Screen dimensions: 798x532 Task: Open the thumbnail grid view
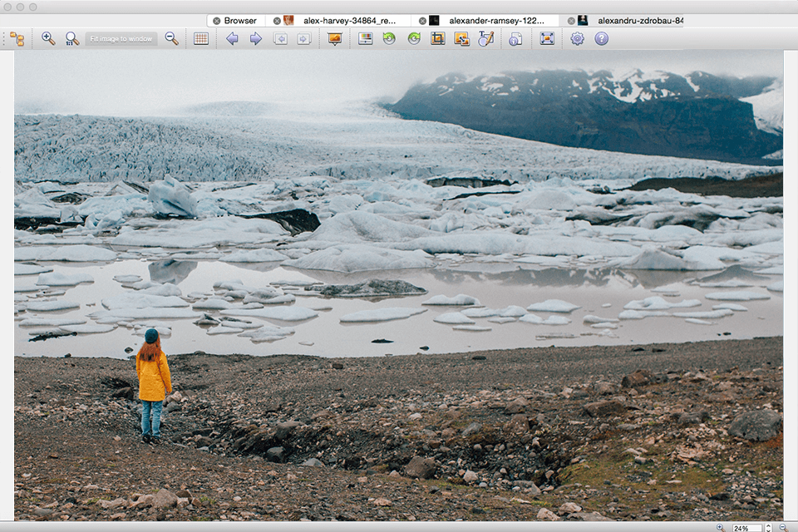pos(199,38)
